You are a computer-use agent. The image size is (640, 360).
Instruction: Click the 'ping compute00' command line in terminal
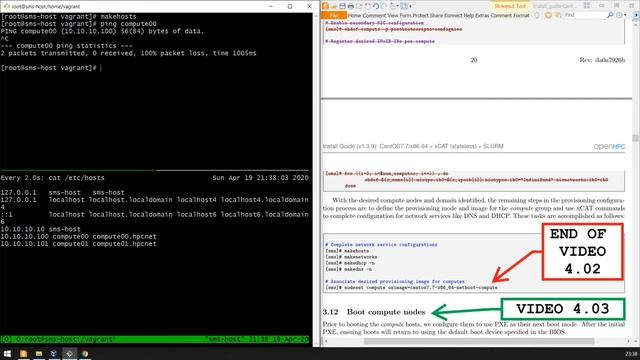pos(79,24)
